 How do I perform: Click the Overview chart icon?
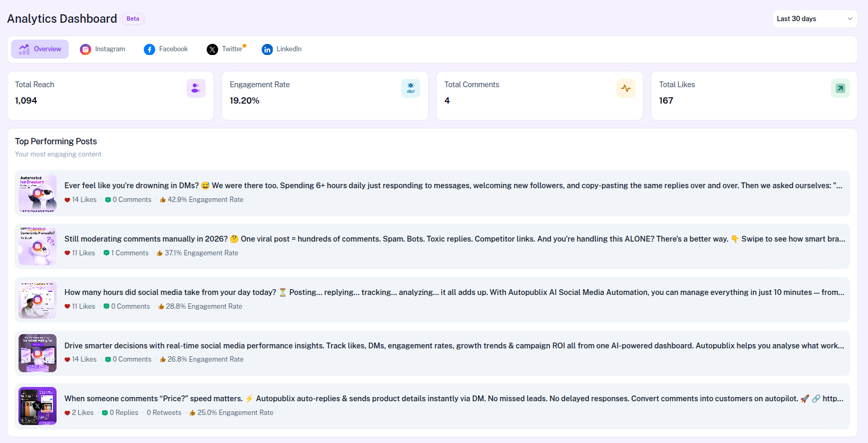[24, 49]
